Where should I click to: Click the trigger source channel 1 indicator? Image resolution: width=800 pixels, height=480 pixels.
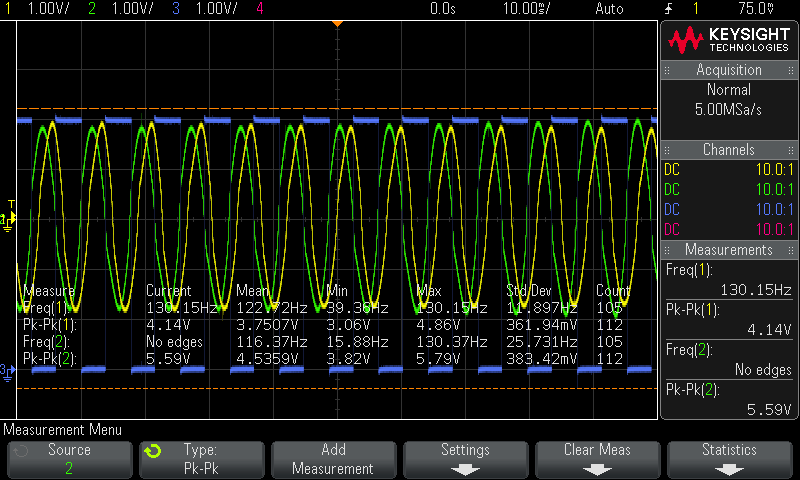[x=695, y=8]
